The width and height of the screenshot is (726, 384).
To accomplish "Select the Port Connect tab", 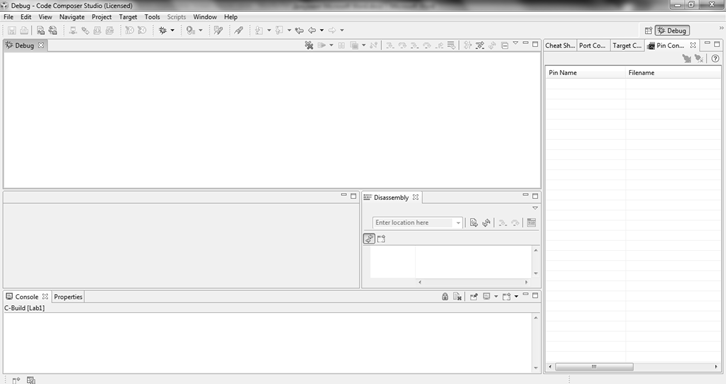I will tap(592, 45).
